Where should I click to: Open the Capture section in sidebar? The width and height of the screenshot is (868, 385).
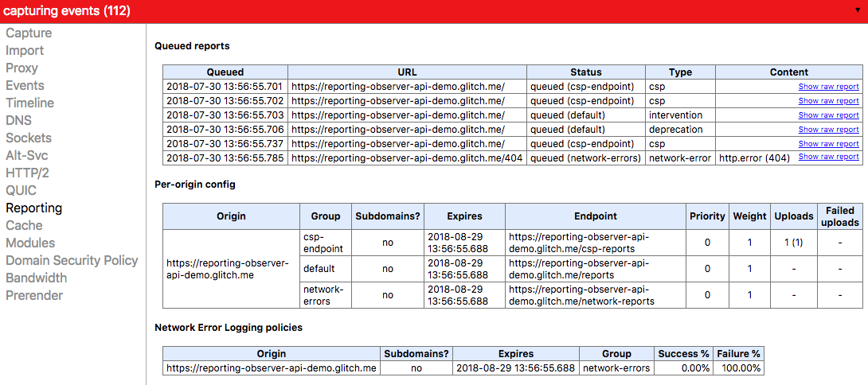tap(29, 33)
